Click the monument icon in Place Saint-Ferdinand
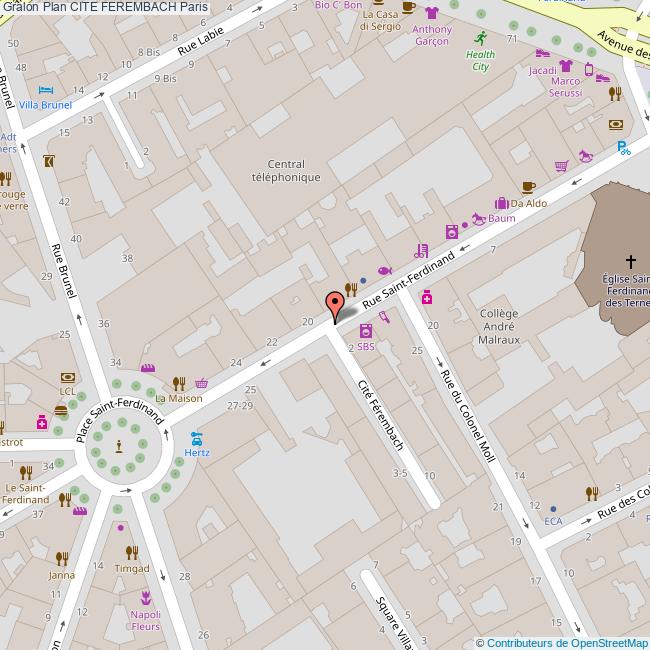Screen dimensions: 650x650 click(x=119, y=446)
